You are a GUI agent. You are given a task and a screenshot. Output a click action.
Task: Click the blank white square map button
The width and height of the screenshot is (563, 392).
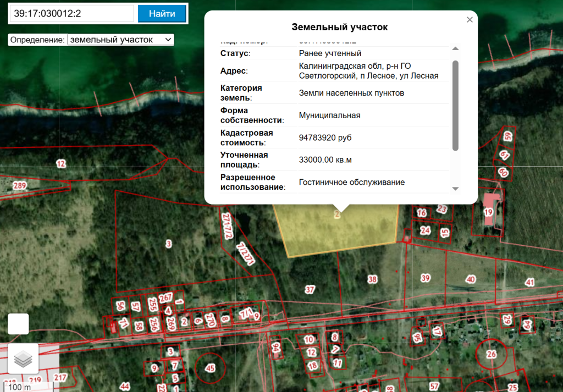18,324
